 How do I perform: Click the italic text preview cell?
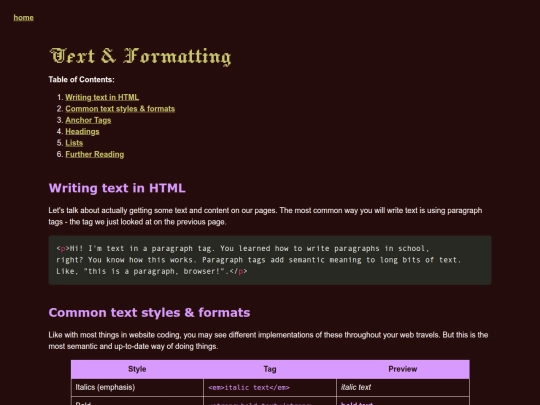[x=403, y=387]
